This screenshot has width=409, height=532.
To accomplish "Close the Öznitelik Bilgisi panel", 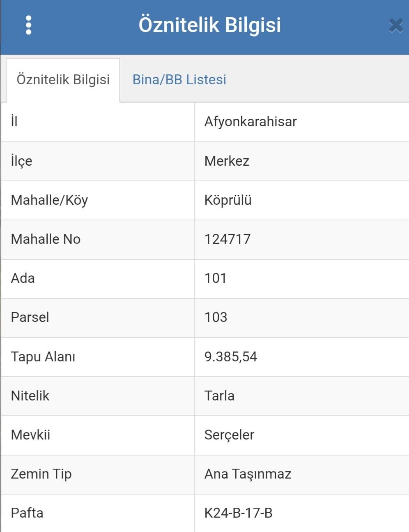I will 395,25.
